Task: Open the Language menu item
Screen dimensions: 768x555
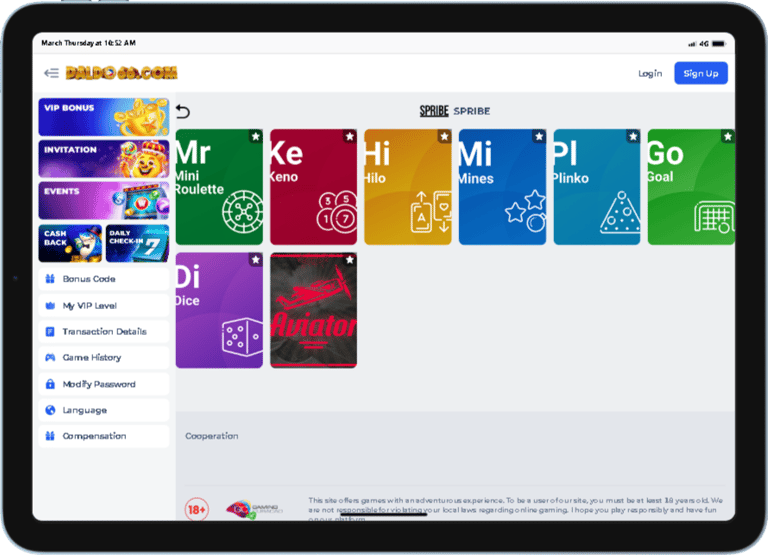Action: pos(104,410)
